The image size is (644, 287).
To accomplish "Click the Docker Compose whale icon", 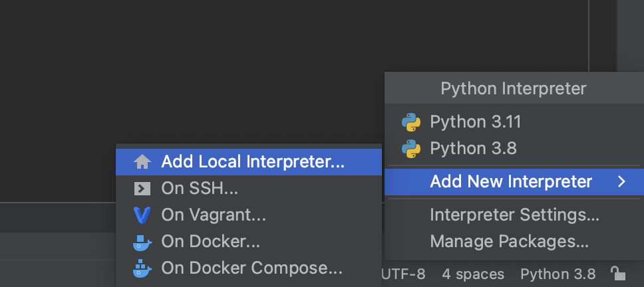I will [142, 268].
